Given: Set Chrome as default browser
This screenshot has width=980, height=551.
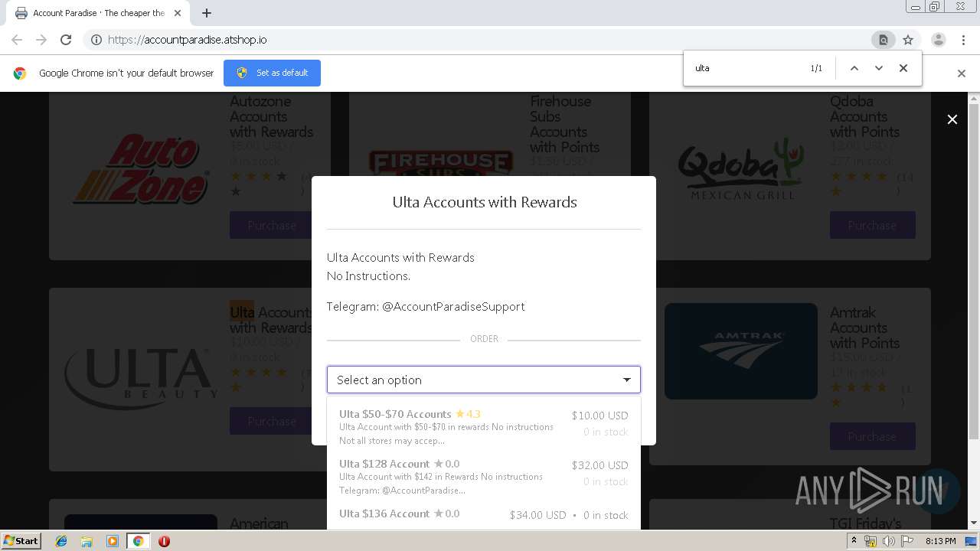Looking at the screenshot, I should [272, 73].
